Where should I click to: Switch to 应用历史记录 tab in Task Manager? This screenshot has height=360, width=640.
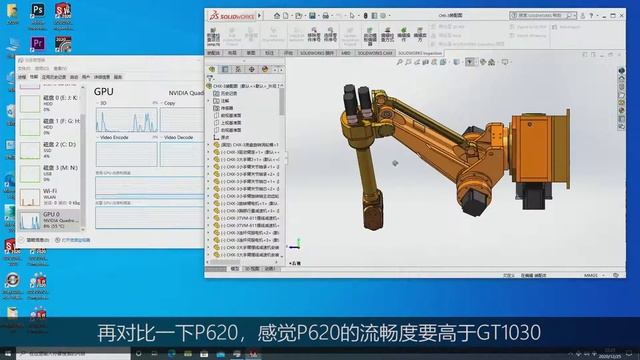click(53, 77)
